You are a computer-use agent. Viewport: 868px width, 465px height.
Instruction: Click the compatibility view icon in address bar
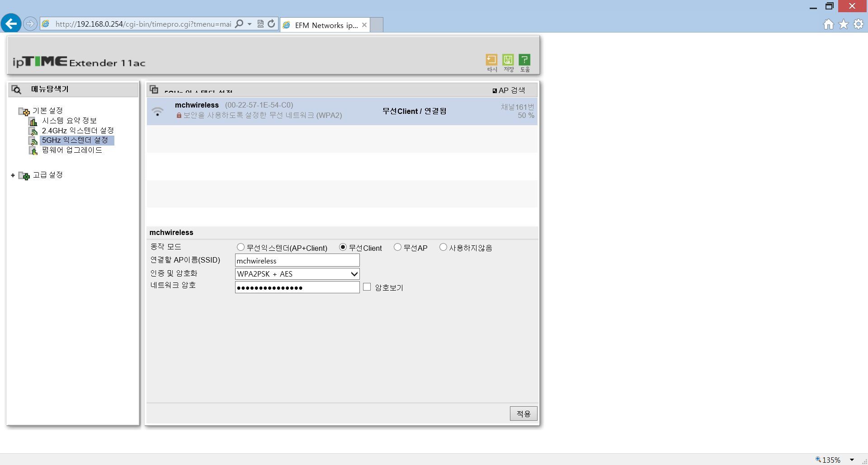click(260, 23)
